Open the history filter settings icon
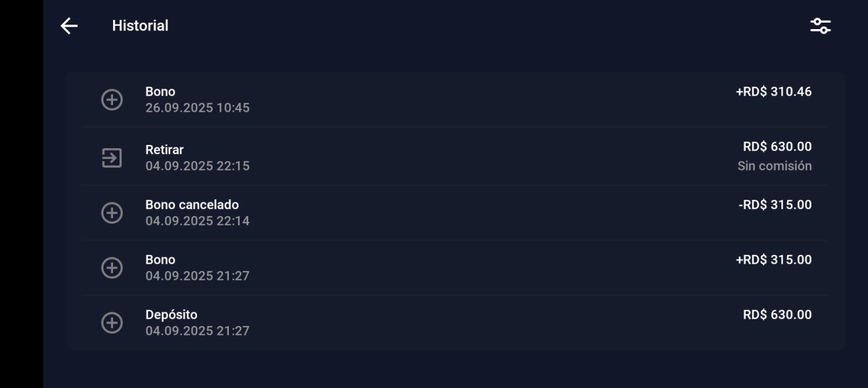 pos(820,26)
